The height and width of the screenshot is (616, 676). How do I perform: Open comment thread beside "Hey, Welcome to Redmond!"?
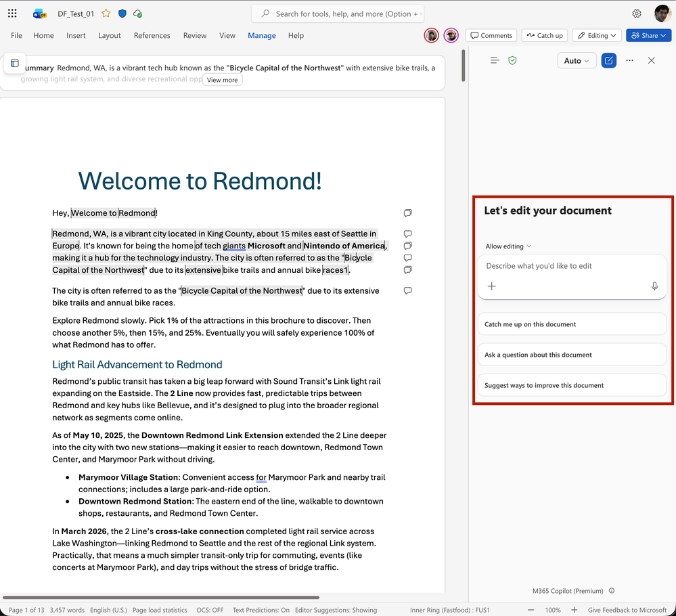click(407, 213)
